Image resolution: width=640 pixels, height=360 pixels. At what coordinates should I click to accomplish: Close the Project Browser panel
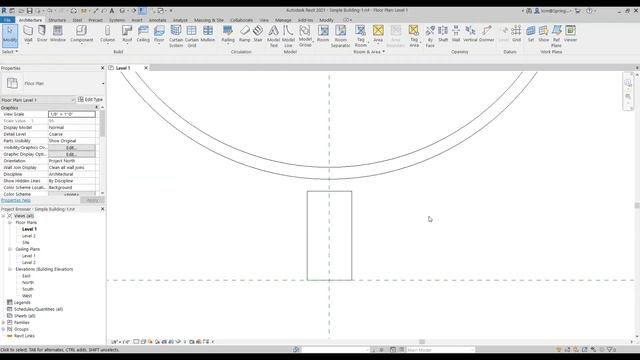[102, 209]
